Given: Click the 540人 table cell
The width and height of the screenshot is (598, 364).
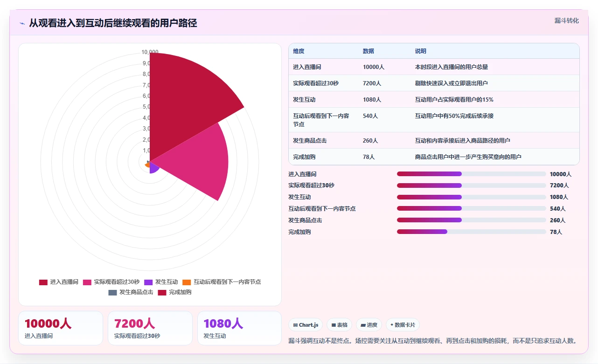Looking at the screenshot, I should point(370,116).
